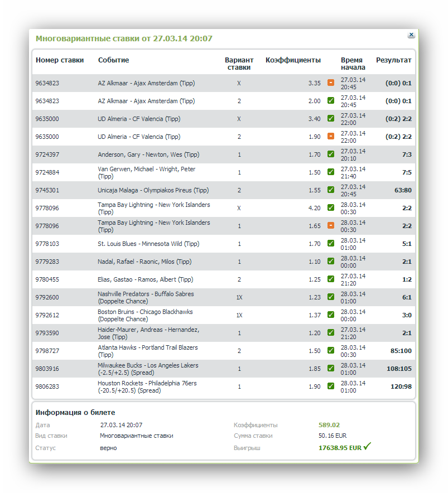Click the green check beside odds 3.40

click(331, 119)
